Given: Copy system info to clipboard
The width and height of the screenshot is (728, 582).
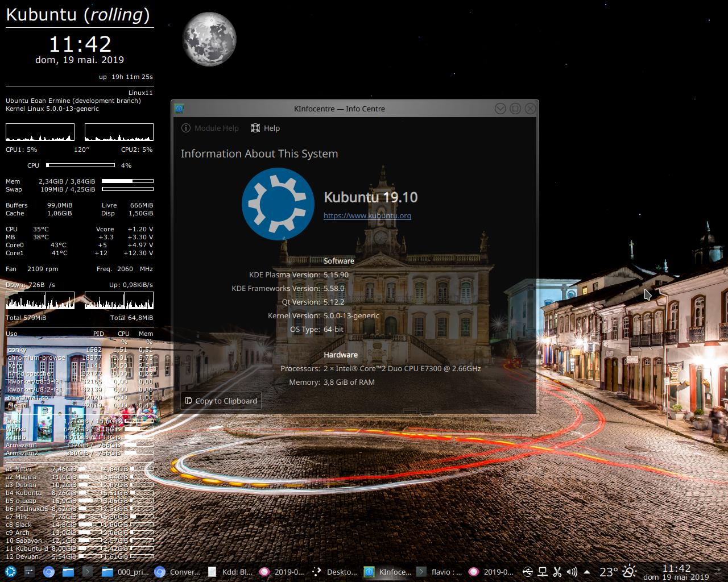Looking at the screenshot, I should (x=221, y=401).
